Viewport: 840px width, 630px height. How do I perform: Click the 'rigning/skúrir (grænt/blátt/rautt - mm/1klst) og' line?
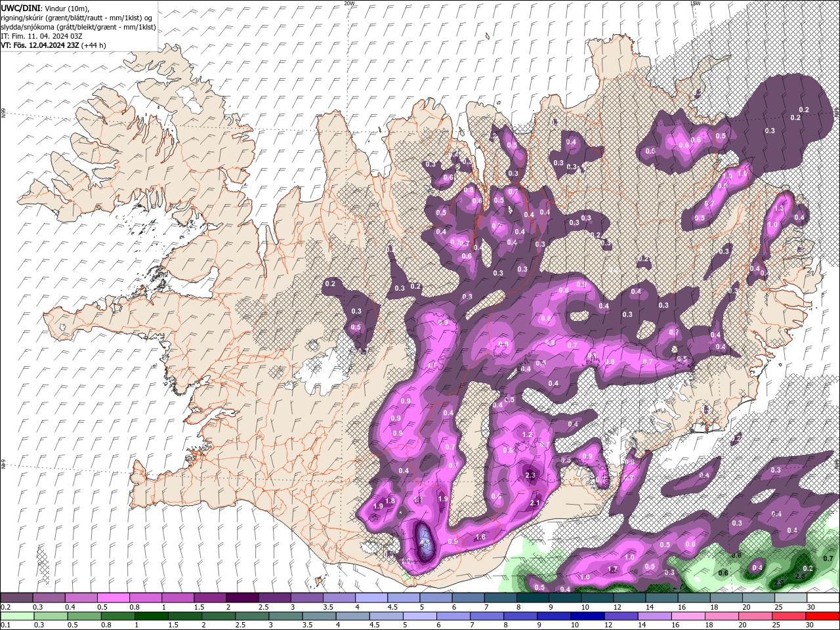point(77,18)
